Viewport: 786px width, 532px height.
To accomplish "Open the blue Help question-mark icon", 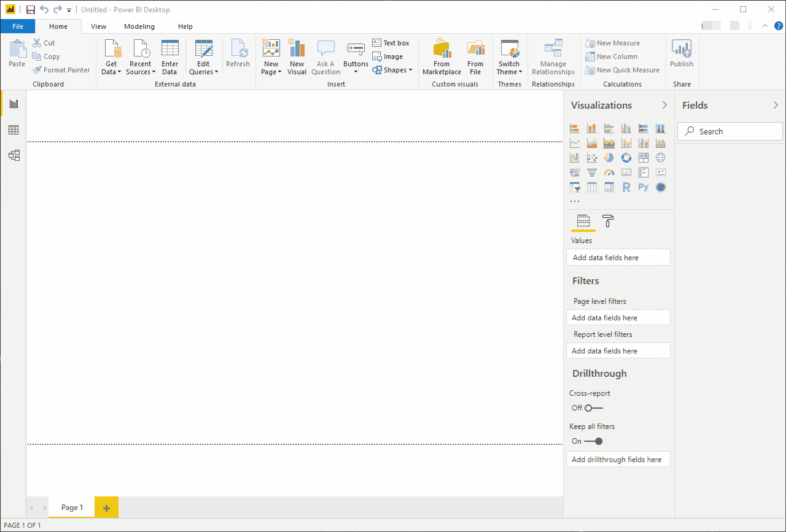I will 779,26.
